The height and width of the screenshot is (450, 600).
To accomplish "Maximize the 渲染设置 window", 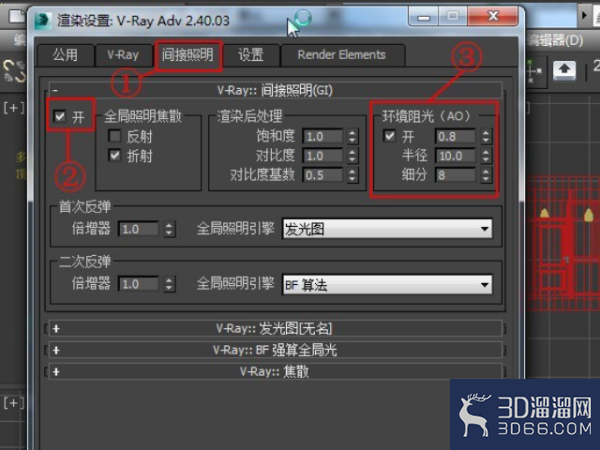I will pyautogui.click(x=453, y=16).
